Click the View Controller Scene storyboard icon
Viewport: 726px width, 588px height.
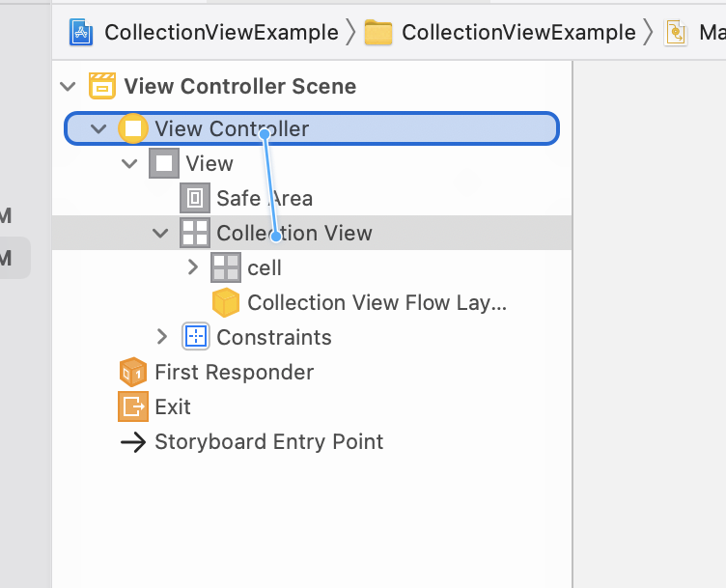102,86
